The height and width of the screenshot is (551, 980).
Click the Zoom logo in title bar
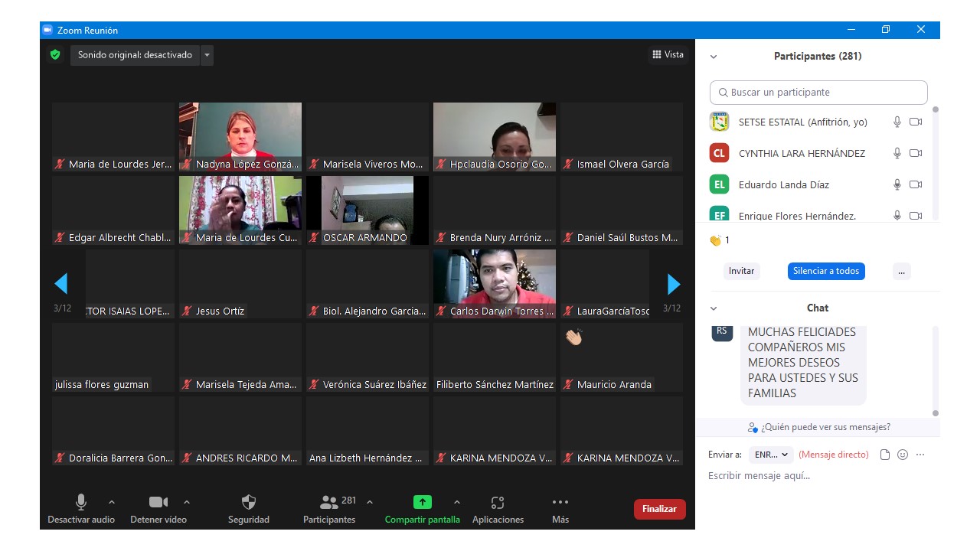coord(47,30)
